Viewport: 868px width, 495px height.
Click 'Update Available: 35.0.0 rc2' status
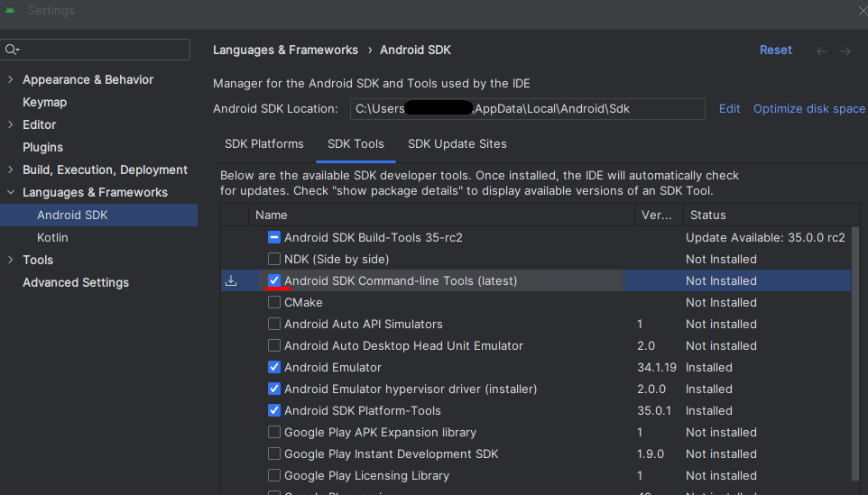[x=765, y=237]
